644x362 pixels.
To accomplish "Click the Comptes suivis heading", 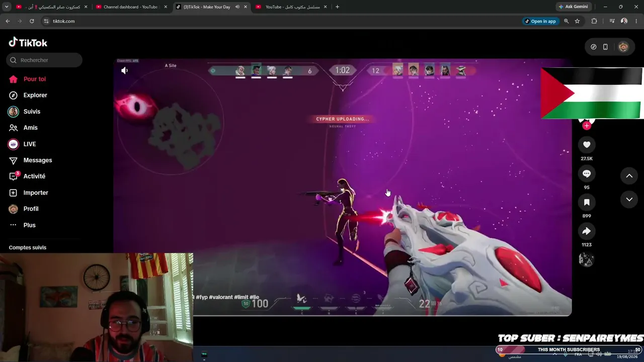I will (28, 247).
